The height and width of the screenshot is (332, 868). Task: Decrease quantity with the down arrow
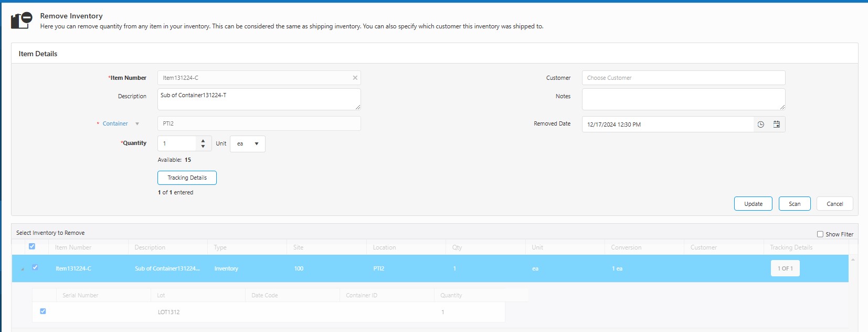coord(203,147)
